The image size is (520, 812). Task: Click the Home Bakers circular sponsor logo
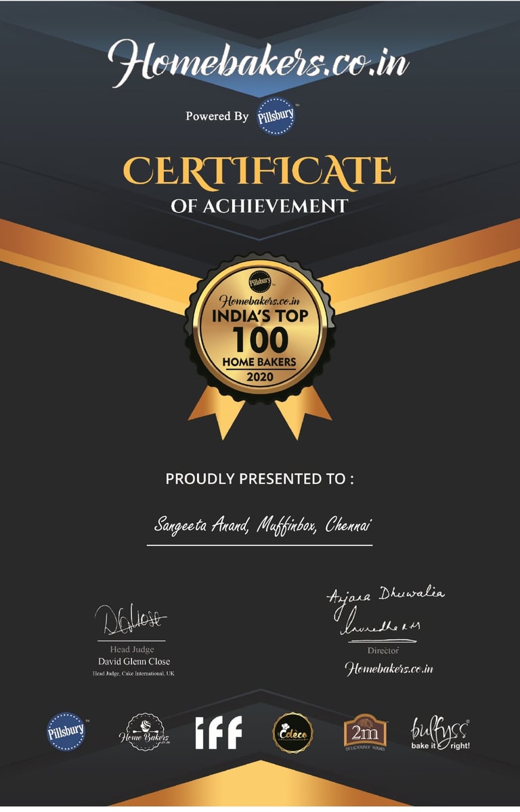tap(144, 732)
